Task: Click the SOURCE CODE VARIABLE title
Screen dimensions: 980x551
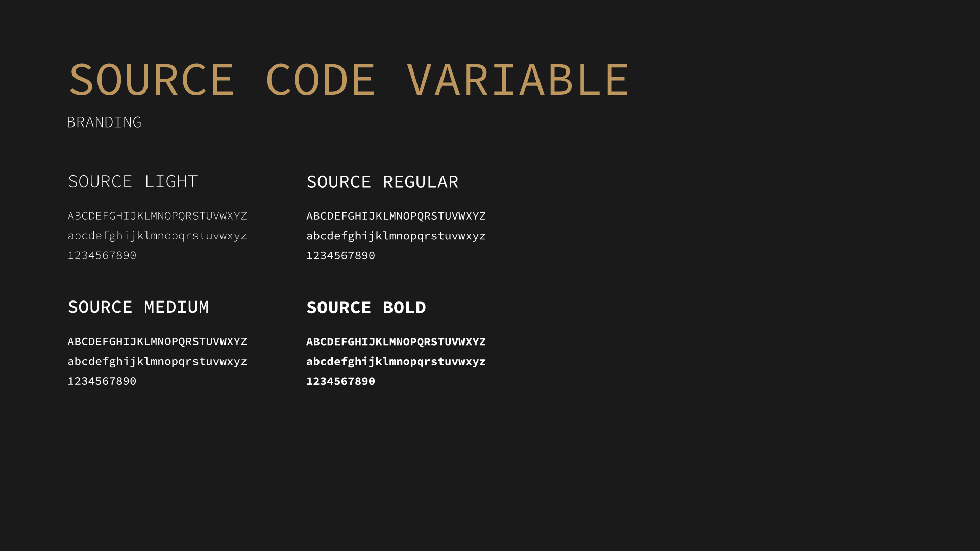Action: 349,80
